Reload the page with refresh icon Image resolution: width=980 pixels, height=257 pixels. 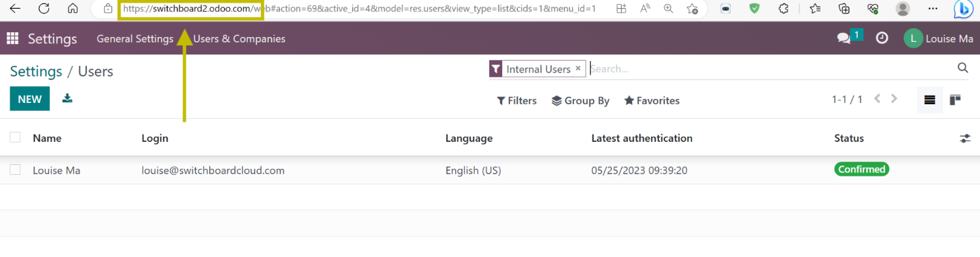pyautogui.click(x=44, y=9)
